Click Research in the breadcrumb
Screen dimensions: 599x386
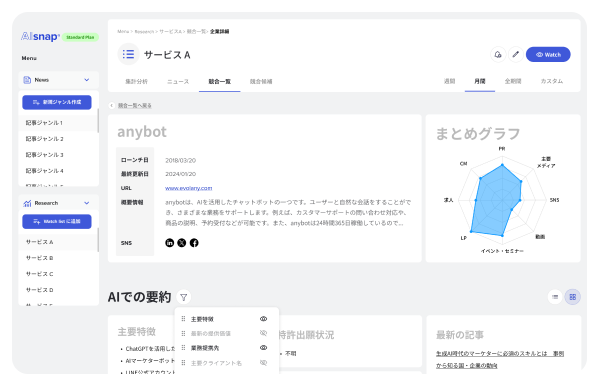point(144,32)
